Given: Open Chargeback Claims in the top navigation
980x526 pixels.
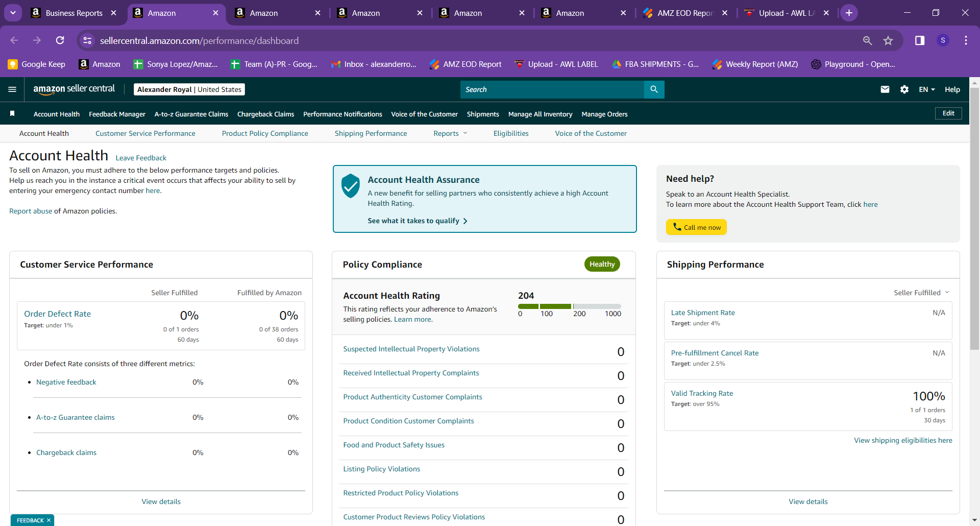Looking at the screenshot, I should click(x=265, y=114).
